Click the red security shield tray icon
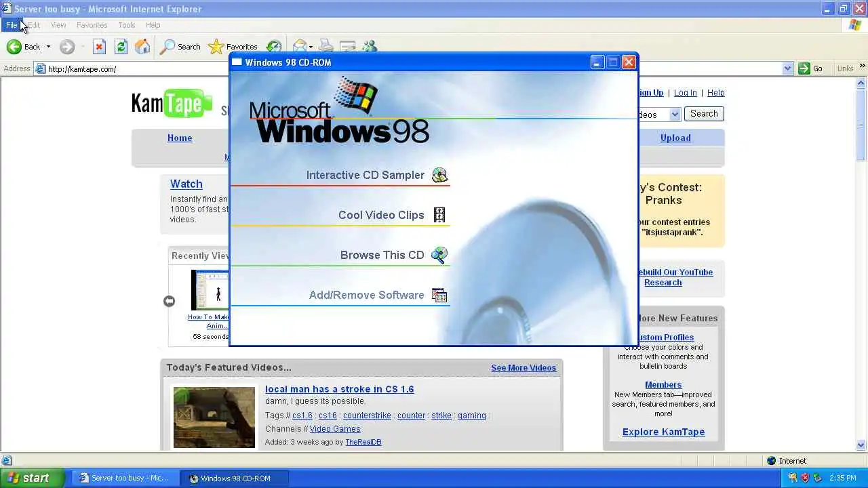Viewport: 868px width, 488px height. coord(806,478)
